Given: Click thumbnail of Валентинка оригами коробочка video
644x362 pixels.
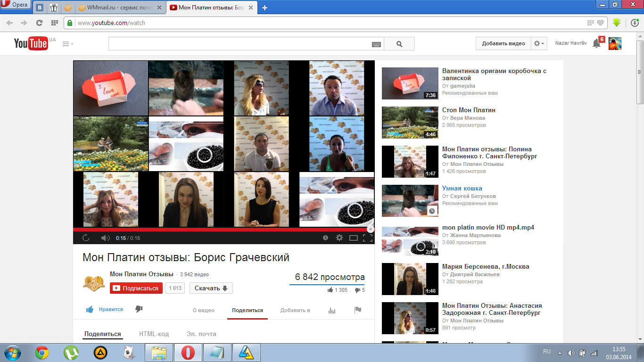Looking at the screenshot, I should coord(410,83).
